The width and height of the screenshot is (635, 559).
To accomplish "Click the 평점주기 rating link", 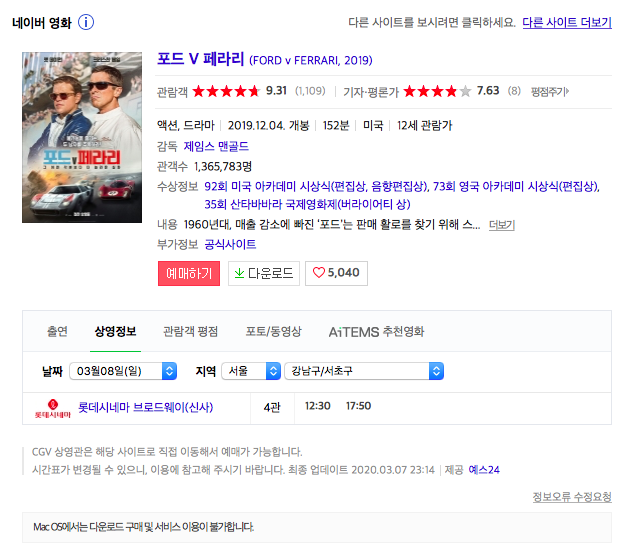I will click(550, 92).
